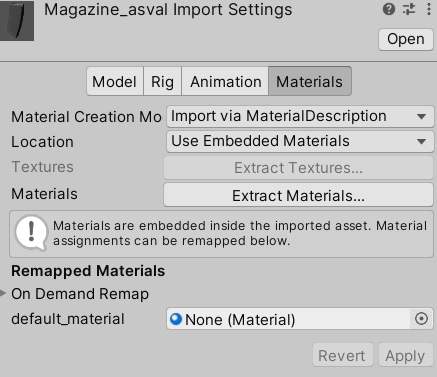Click the Extract Materials button
The image size is (437, 377).
(x=298, y=195)
